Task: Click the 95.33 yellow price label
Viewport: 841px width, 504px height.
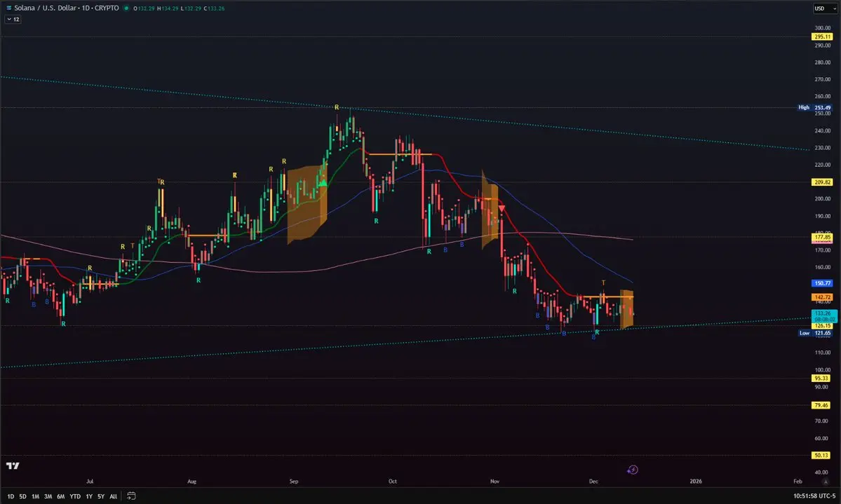Action: 821,378
